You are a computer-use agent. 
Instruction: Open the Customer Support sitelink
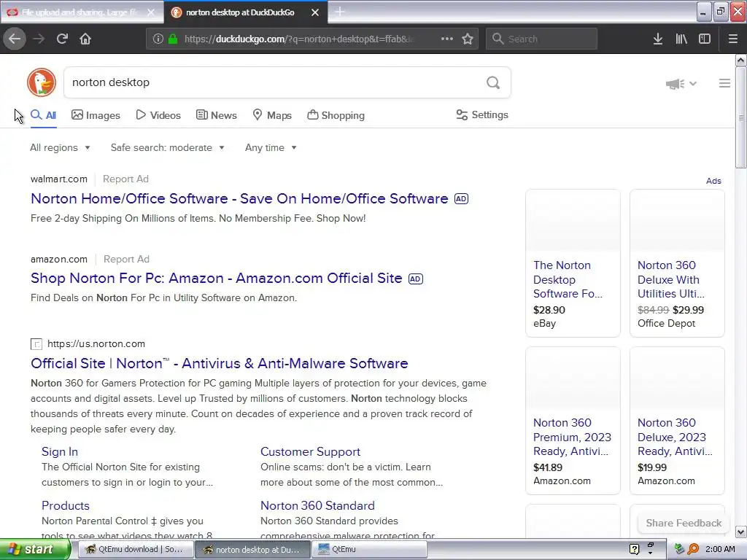[310, 451]
